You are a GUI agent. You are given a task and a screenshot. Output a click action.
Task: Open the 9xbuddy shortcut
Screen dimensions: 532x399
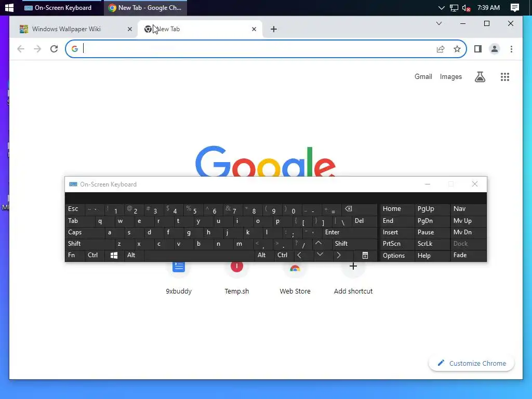[179, 277]
